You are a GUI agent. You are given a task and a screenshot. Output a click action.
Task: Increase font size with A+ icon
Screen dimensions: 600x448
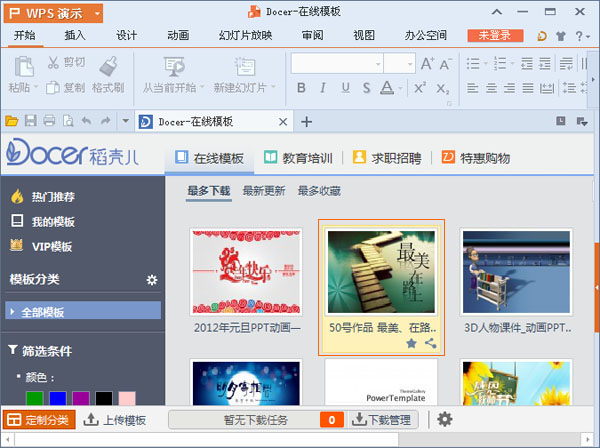pos(427,63)
